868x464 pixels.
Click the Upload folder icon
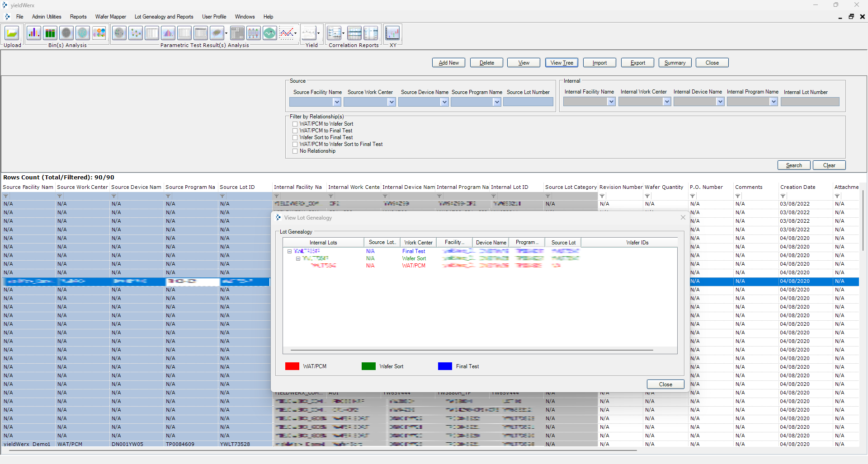coord(12,33)
